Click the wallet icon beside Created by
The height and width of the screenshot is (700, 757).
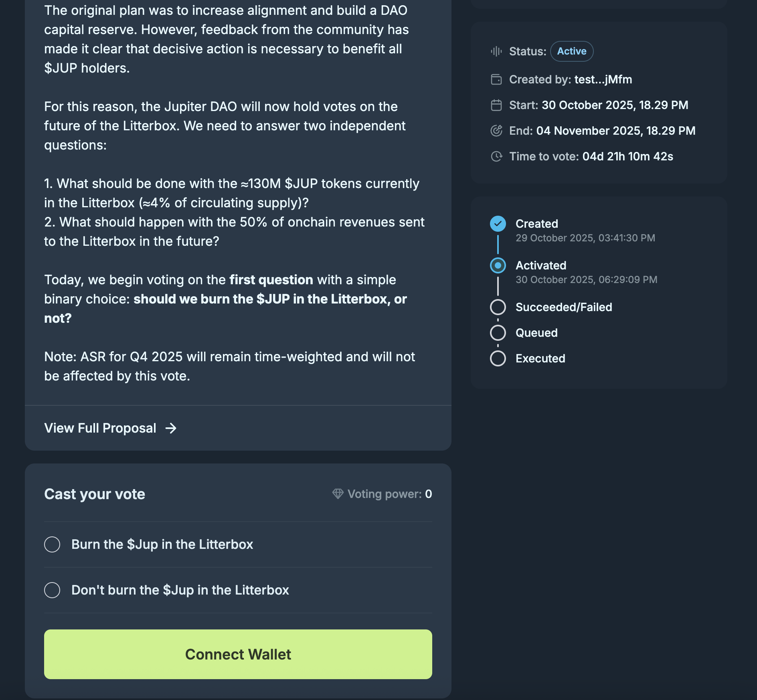pyautogui.click(x=496, y=79)
